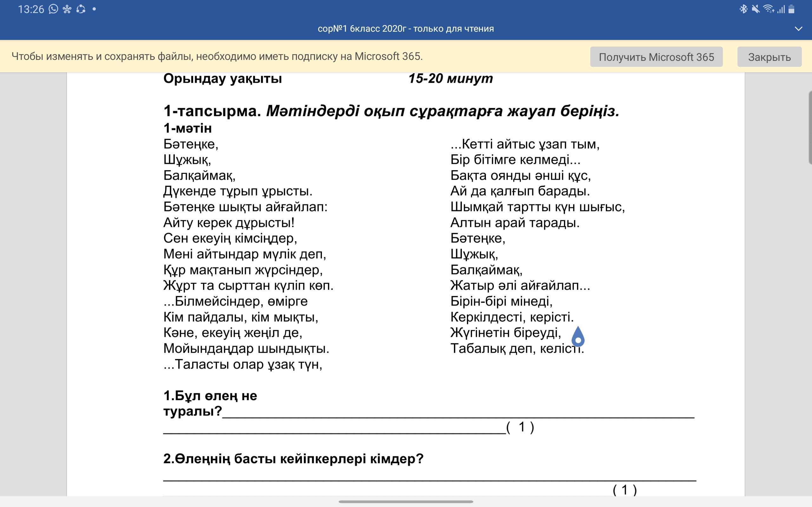The height and width of the screenshot is (507, 812).
Task: Tap the Bluetooth status icon
Action: click(x=743, y=9)
